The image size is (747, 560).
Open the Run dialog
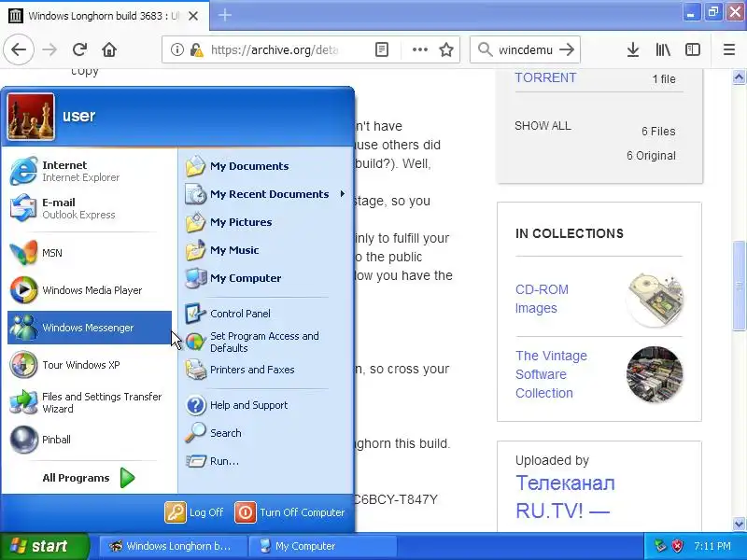(265, 461)
